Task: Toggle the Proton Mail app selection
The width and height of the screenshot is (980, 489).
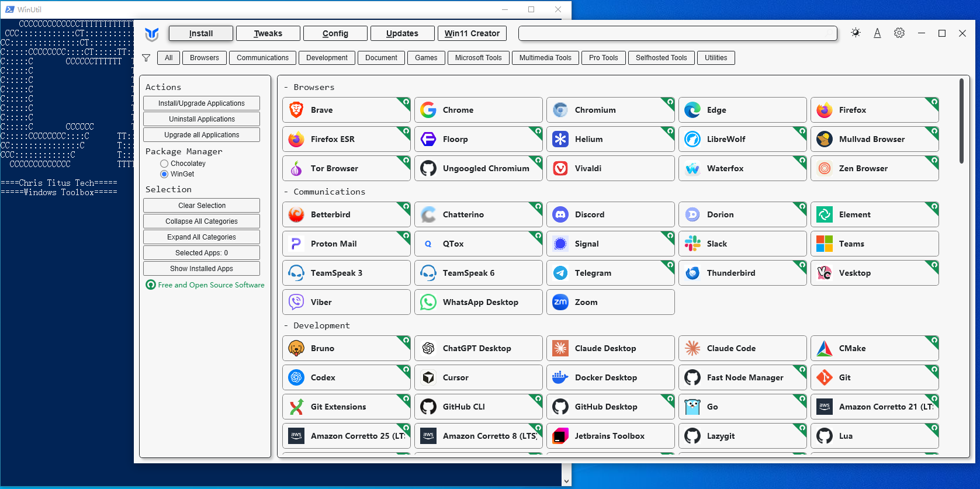Action: pos(346,244)
